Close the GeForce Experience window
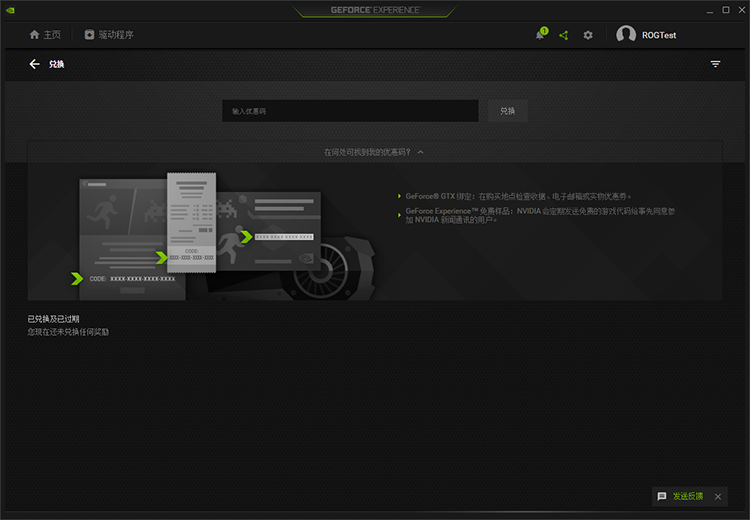750x520 pixels. pyautogui.click(x=741, y=10)
